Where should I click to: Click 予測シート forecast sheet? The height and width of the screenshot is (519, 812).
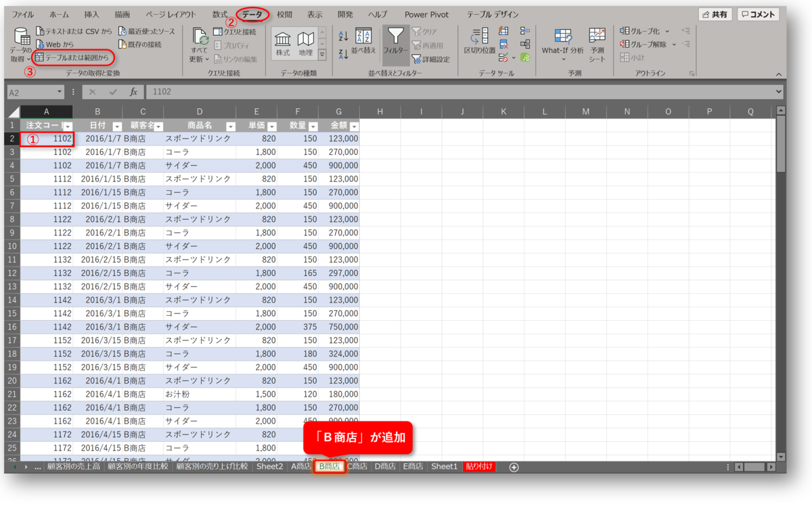(597, 45)
